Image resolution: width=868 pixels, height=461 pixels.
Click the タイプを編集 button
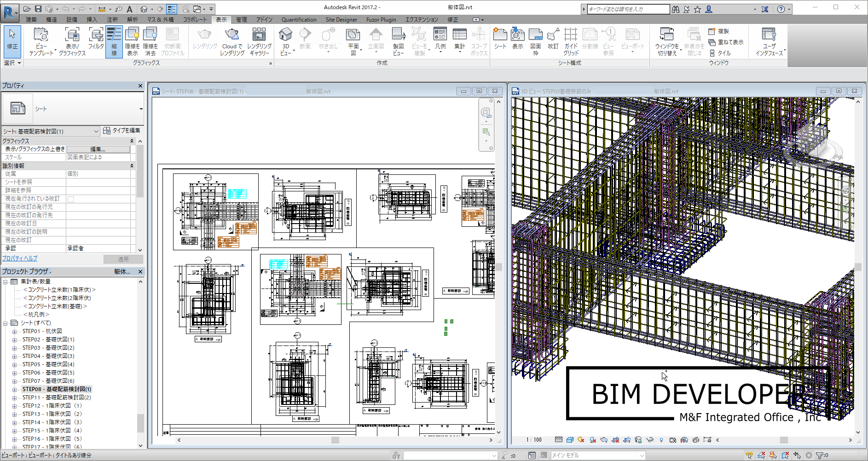[122, 131]
